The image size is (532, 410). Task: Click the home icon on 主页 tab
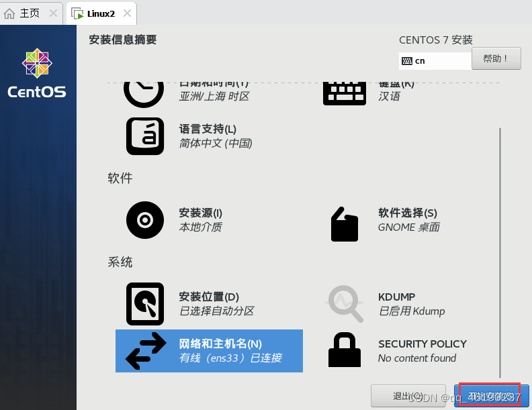point(9,13)
